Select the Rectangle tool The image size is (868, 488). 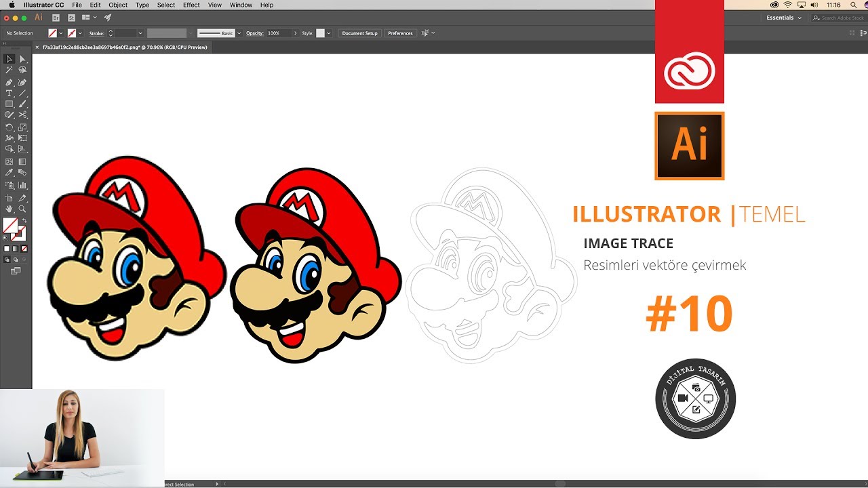[9, 104]
